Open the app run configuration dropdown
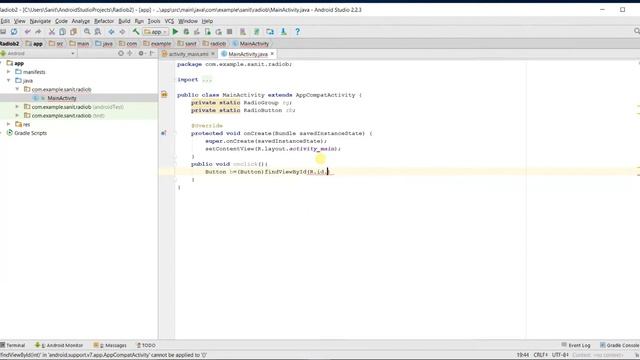640x360 pixels. click(x=155, y=31)
